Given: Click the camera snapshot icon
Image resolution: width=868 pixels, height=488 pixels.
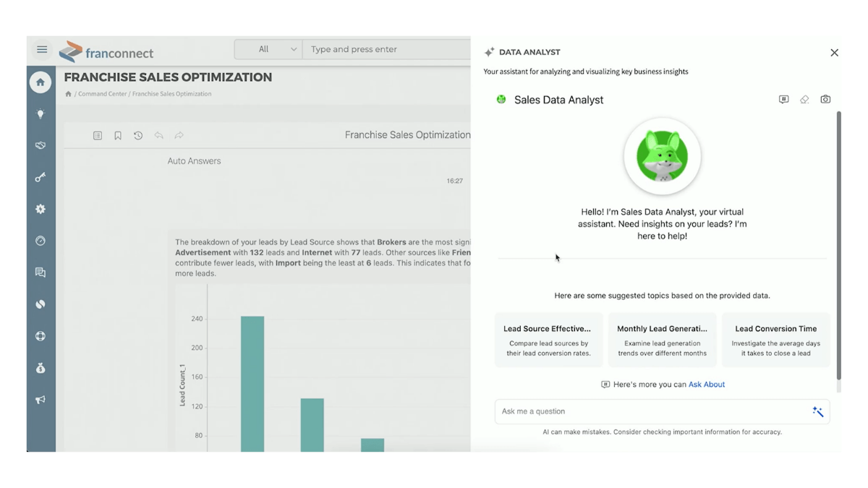Looking at the screenshot, I should pos(825,100).
